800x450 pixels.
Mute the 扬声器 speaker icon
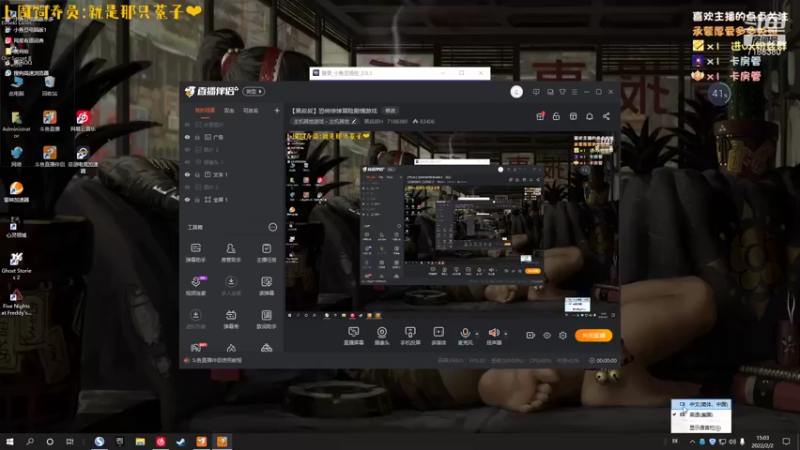(493, 333)
